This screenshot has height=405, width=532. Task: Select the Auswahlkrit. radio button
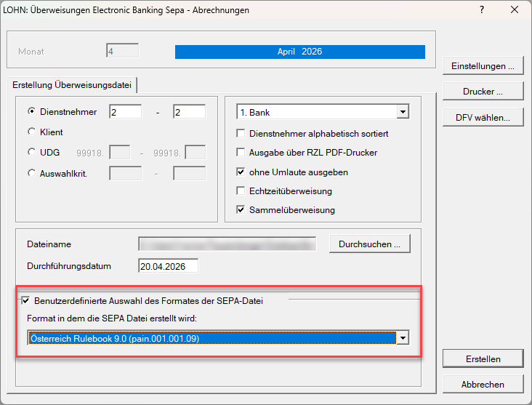(x=31, y=173)
